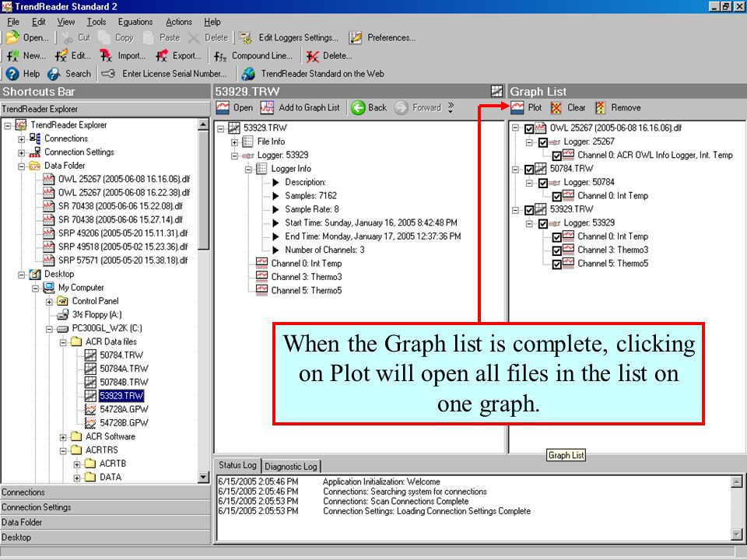Click the Remove icon in Graph List
747x560 pixels.
coord(600,107)
